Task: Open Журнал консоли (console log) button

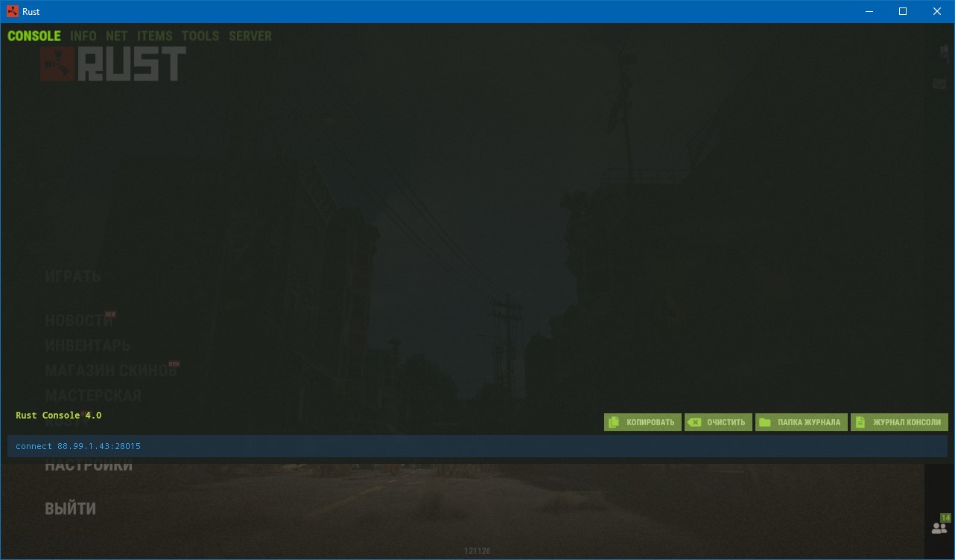Action: click(x=899, y=422)
